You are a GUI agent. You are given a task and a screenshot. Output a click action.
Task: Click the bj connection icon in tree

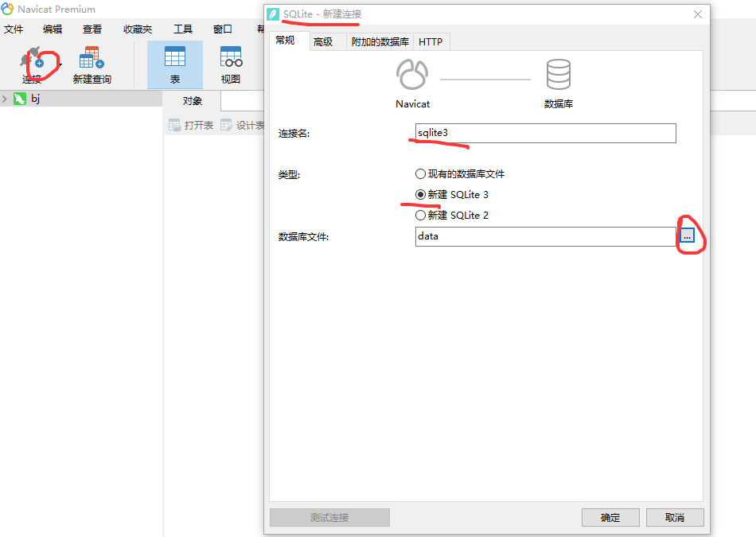point(20,99)
